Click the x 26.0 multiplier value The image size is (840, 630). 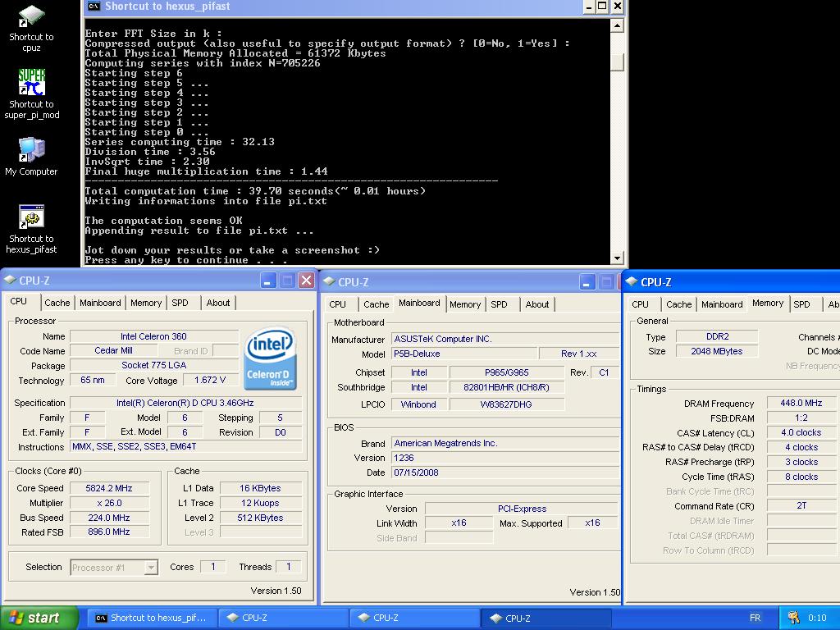pyautogui.click(x=109, y=503)
